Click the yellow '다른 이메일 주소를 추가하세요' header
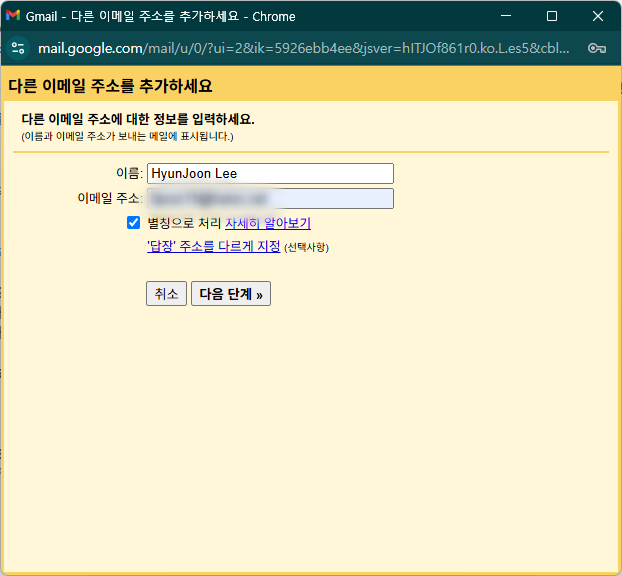This screenshot has width=622, height=576. click(x=110, y=86)
